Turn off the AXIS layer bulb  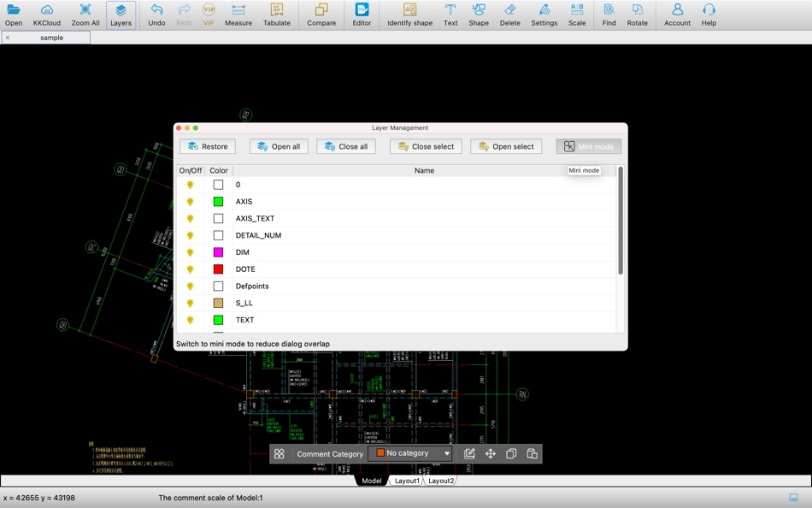(x=190, y=202)
